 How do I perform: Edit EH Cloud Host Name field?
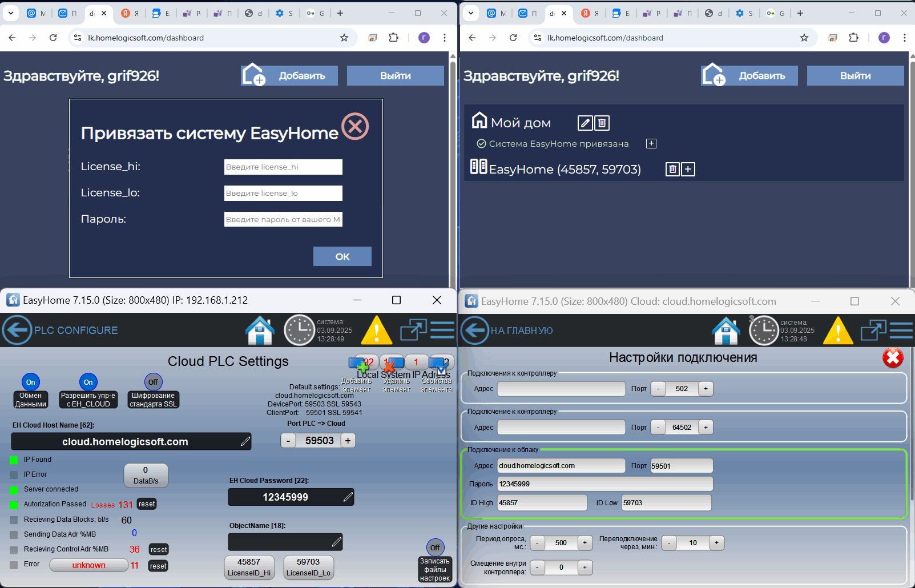pos(131,441)
